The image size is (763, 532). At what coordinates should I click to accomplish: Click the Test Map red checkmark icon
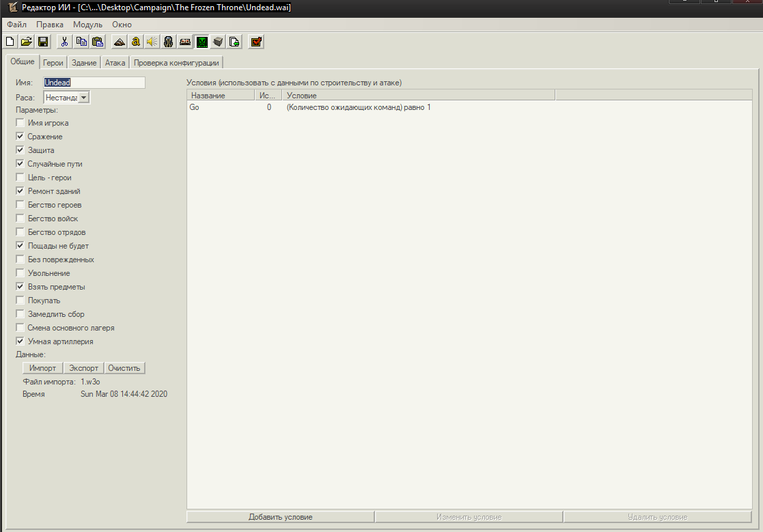[256, 42]
